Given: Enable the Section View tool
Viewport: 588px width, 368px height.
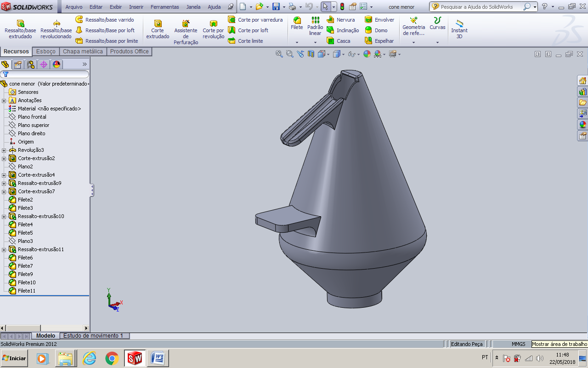Looking at the screenshot, I should click(x=311, y=54).
